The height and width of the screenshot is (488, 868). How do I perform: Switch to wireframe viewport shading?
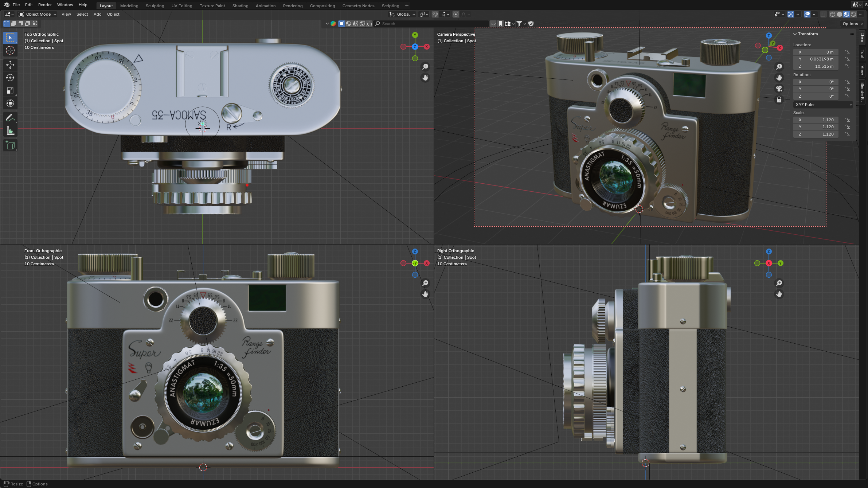833,14
